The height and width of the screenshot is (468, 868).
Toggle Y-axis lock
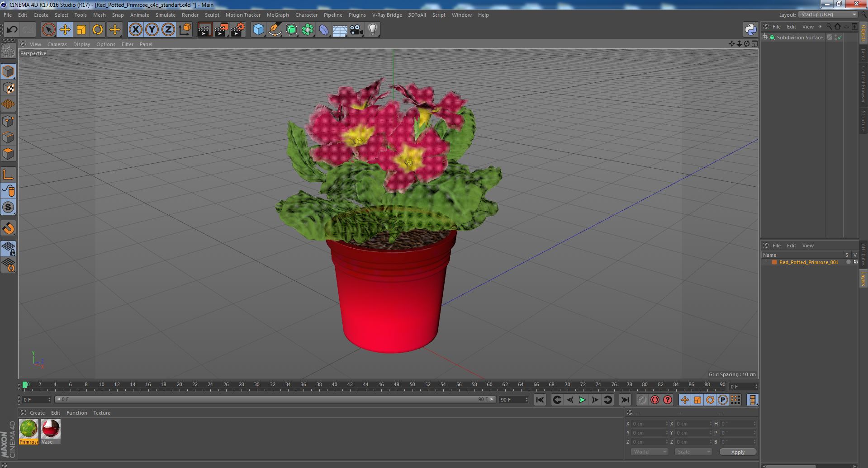pyautogui.click(x=152, y=30)
